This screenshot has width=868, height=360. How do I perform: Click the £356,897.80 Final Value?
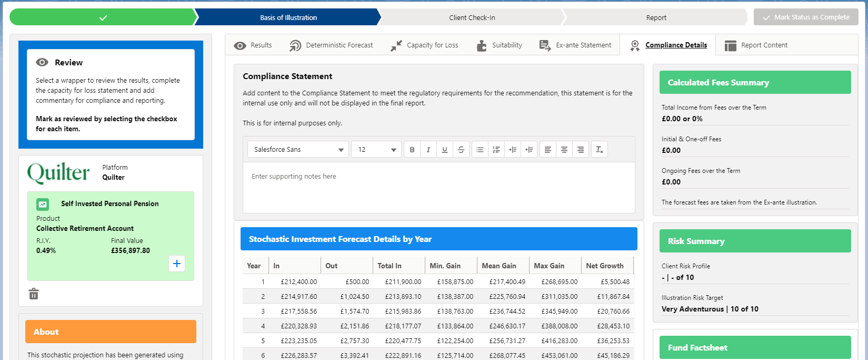(131, 251)
